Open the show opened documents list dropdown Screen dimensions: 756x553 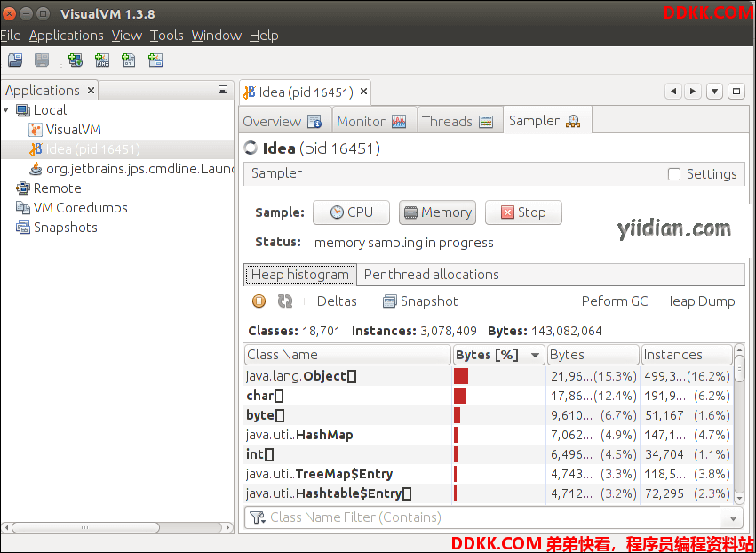pos(714,92)
